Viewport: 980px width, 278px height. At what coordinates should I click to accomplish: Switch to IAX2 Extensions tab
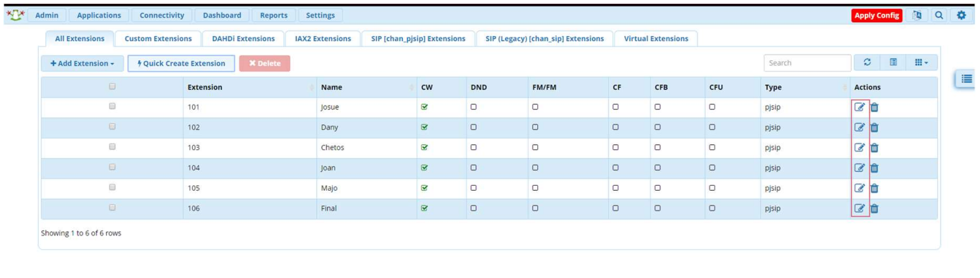point(323,39)
